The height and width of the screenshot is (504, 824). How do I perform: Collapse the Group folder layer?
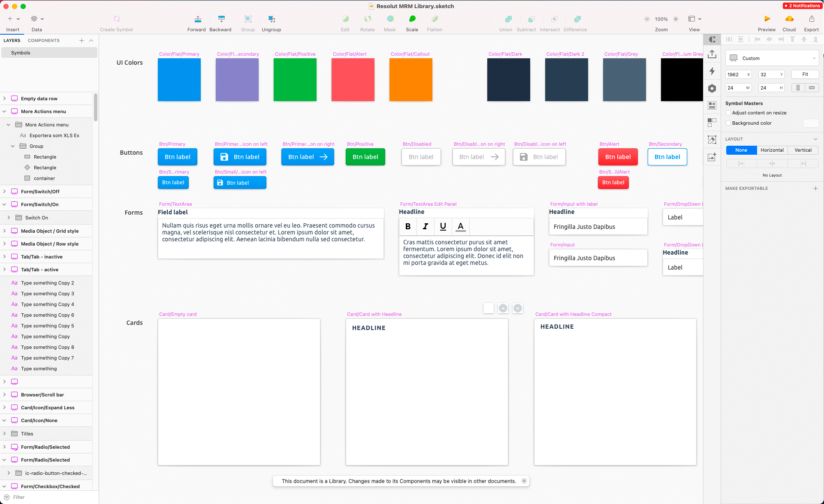coord(13,146)
